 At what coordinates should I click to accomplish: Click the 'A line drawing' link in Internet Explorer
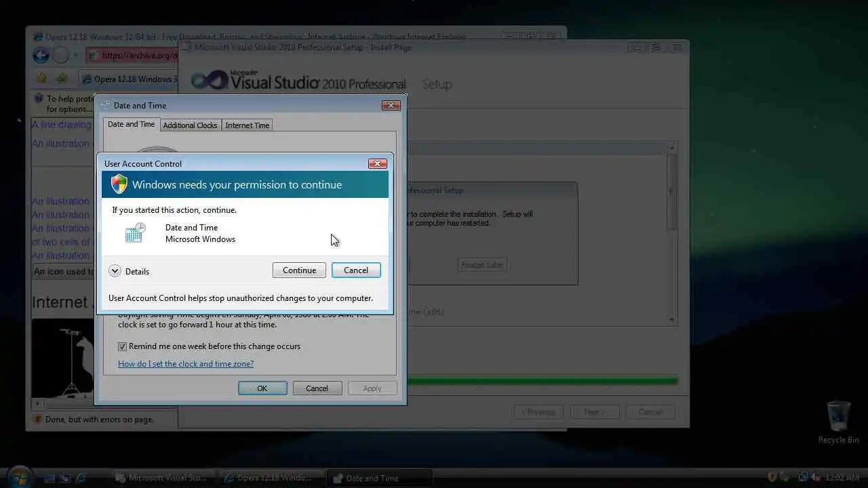tap(61, 125)
